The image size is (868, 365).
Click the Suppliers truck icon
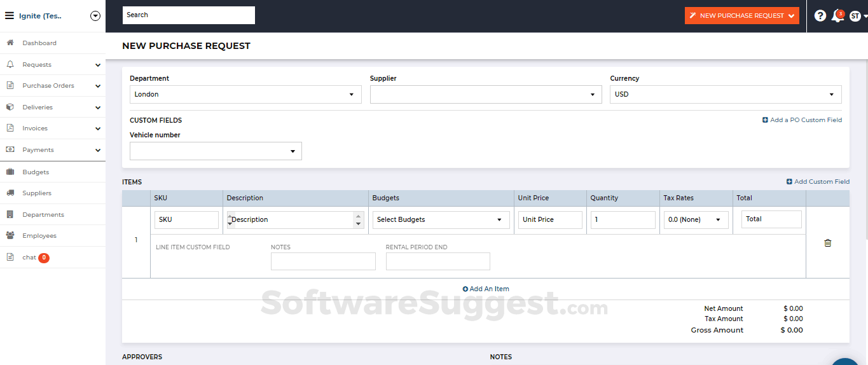(x=10, y=193)
